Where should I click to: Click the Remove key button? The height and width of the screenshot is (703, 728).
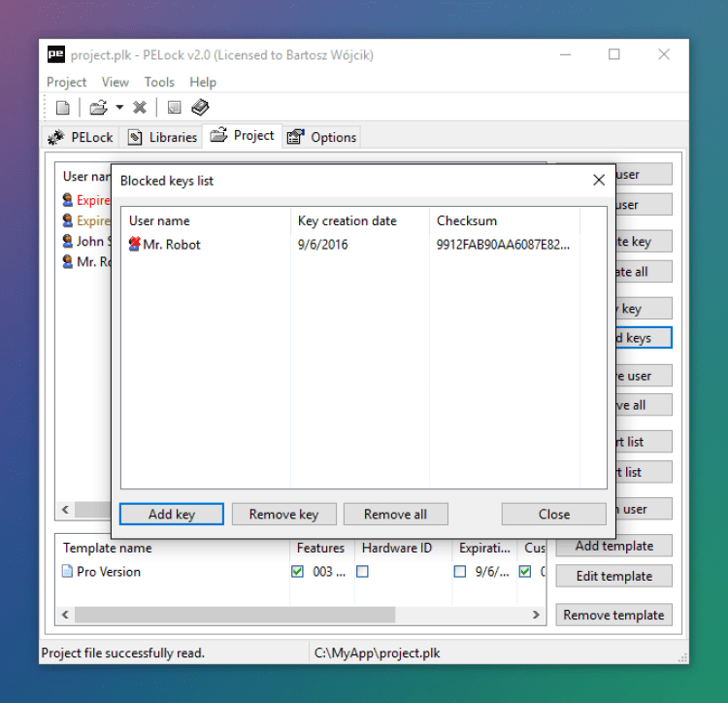[x=284, y=514]
